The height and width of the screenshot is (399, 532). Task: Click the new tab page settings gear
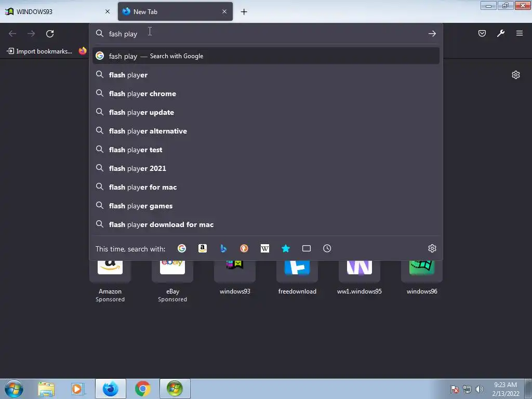[516, 75]
